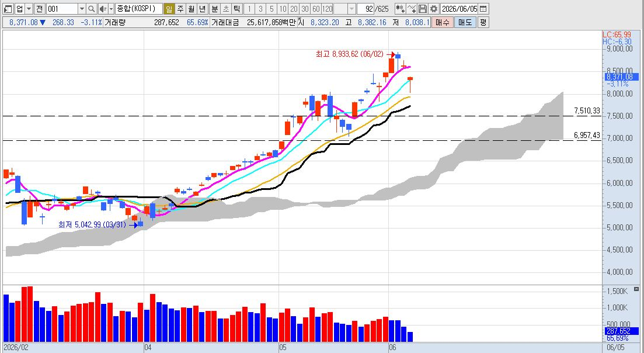Click the speaker sound icon
Image resolution: width=644 pixels, height=353 pixels.
pos(103,9)
